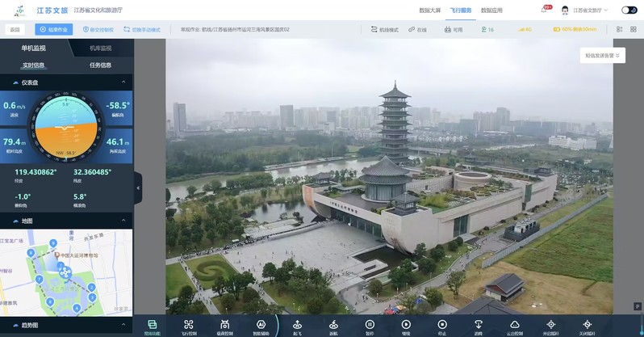Click the 结束作业 end job button
The width and height of the screenshot is (644, 337).
coord(53,29)
